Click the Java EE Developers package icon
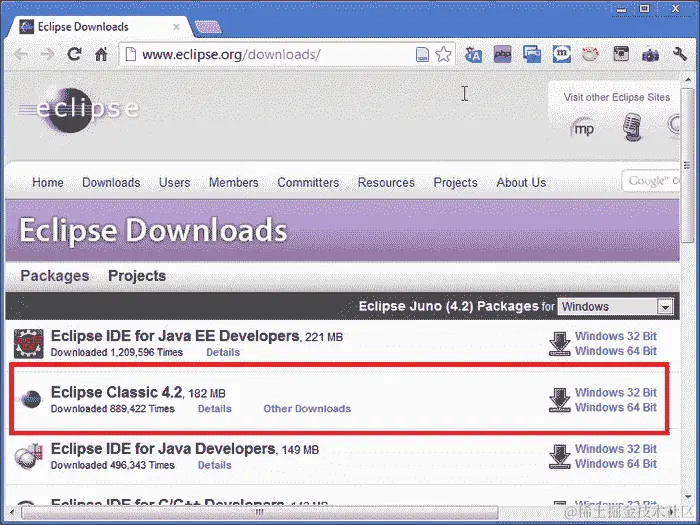This screenshot has width=700, height=525. coord(29,344)
